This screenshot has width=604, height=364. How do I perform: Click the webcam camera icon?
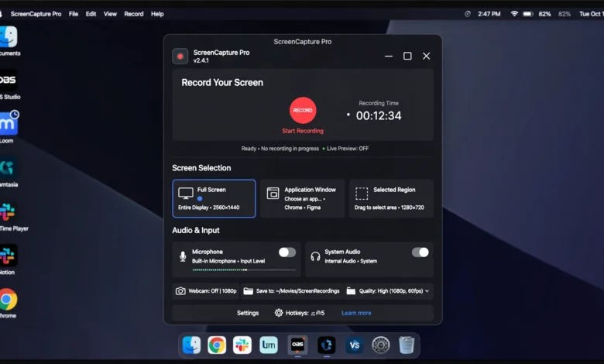180,291
